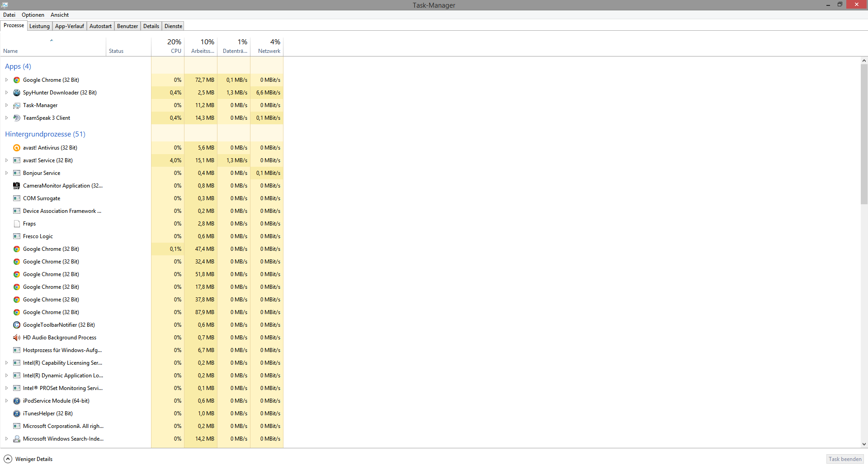This screenshot has width=868, height=470.
Task: Switch to the Dienste tab
Action: point(174,26)
